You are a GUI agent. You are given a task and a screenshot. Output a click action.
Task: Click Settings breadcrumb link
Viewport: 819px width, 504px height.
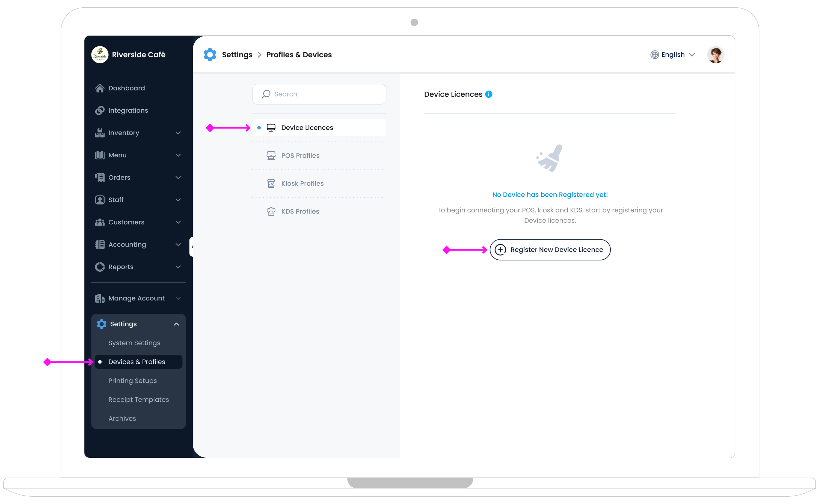click(237, 55)
